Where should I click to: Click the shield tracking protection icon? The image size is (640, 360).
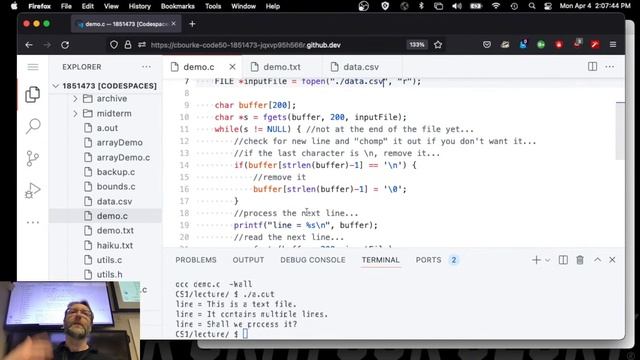(114, 45)
